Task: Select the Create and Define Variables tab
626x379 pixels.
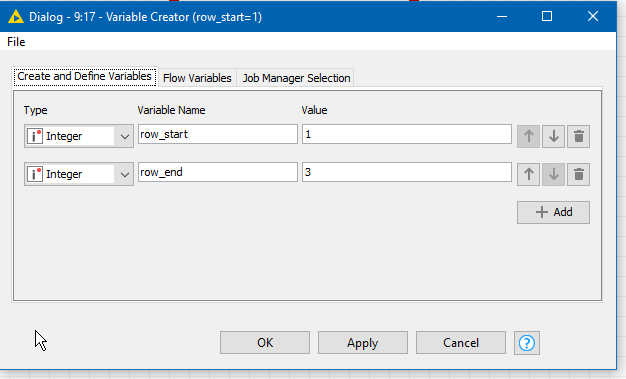Action: pyautogui.click(x=85, y=76)
